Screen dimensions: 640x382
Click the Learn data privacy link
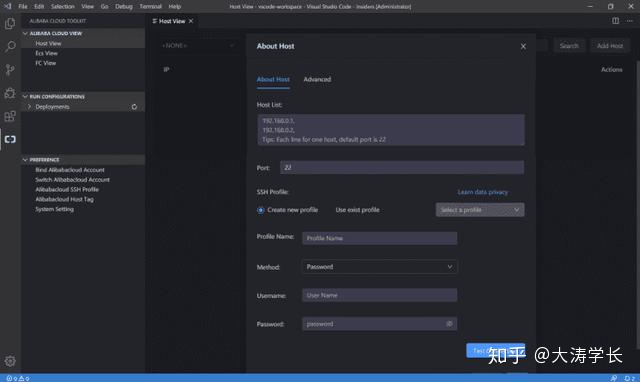click(482, 192)
